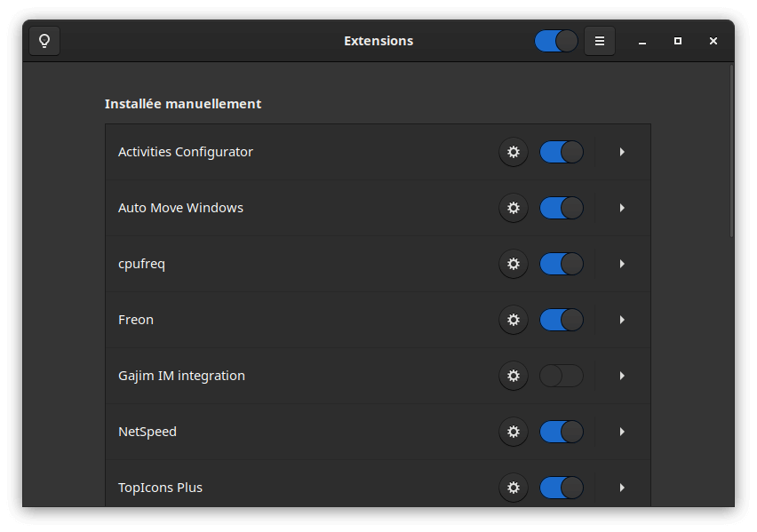Disable the cpufreq extension switch
Image resolution: width=757 pixels, height=532 pixels.
point(562,264)
